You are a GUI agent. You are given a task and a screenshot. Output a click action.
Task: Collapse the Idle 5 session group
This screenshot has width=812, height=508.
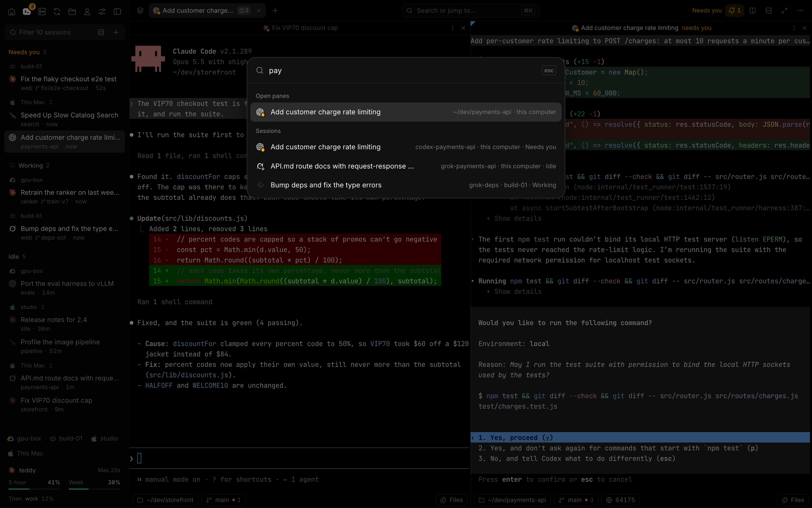pyautogui.click(x=17, y=256)
